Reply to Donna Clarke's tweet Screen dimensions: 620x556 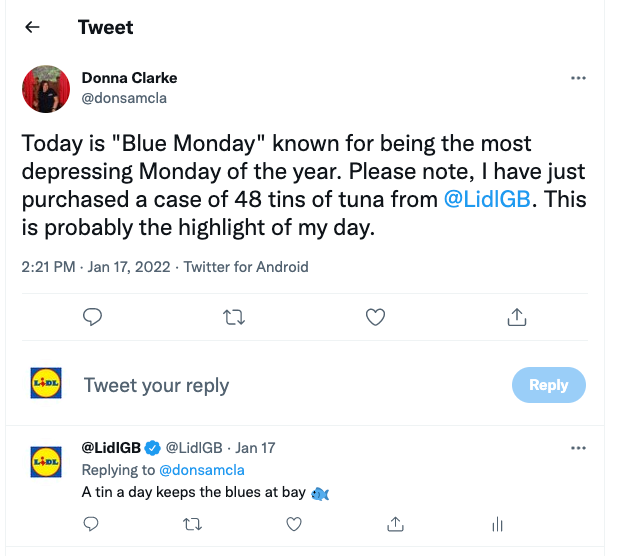92,317
